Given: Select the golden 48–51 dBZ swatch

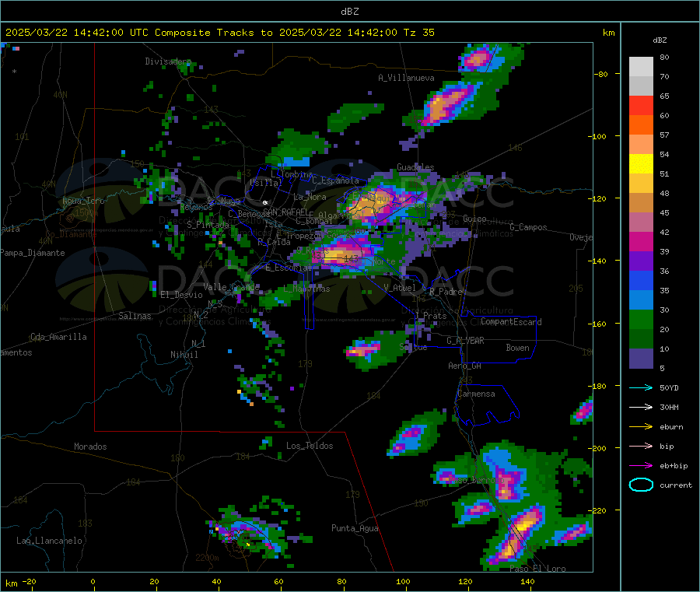Looking at the screenshot, I should tap(641, 184).
